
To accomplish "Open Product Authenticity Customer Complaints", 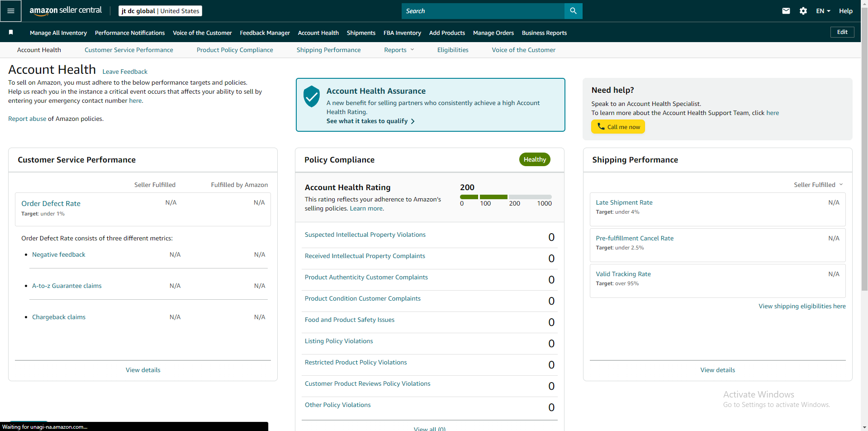I will [366, 277].
